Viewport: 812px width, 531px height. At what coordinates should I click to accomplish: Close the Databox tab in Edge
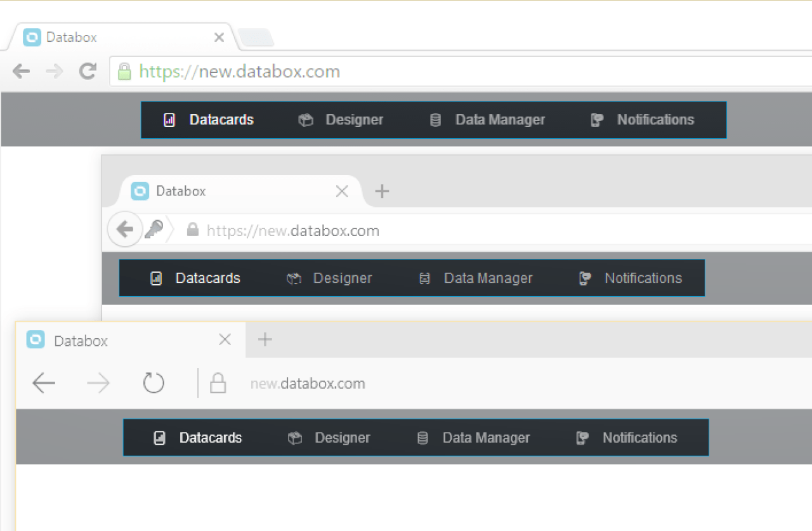225,340
